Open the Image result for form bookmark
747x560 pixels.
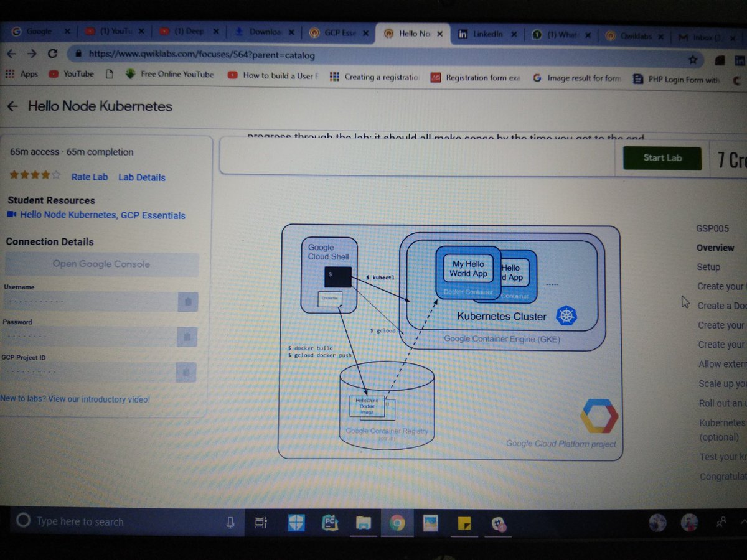(x=577, y=78)
